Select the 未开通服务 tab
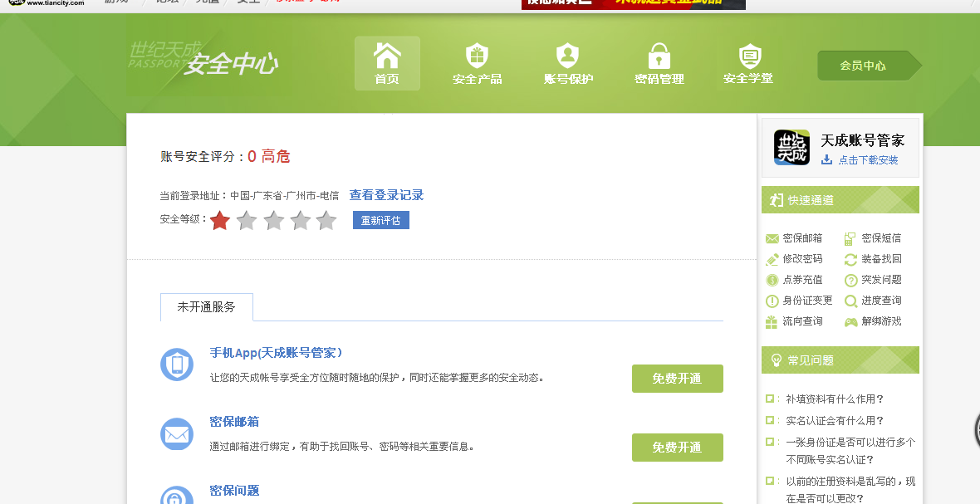Screen dimensions: 980x504 click(x=207, y=306)
